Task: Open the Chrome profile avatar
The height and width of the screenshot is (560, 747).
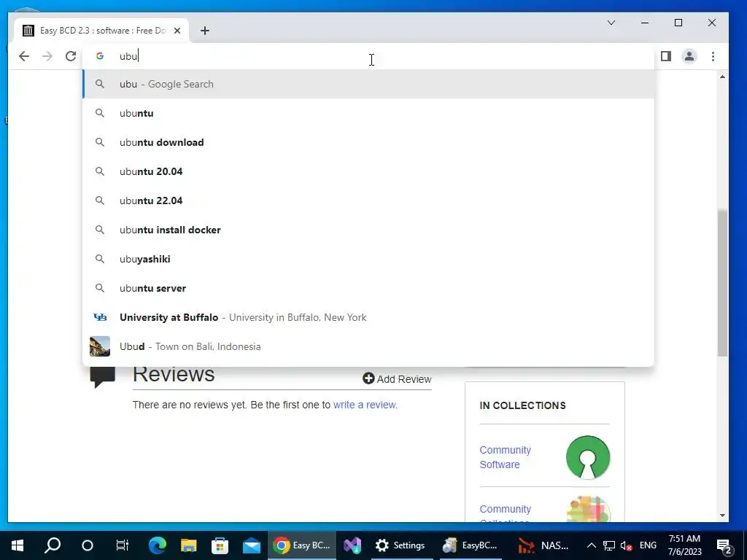Action: tap(689, 56)
